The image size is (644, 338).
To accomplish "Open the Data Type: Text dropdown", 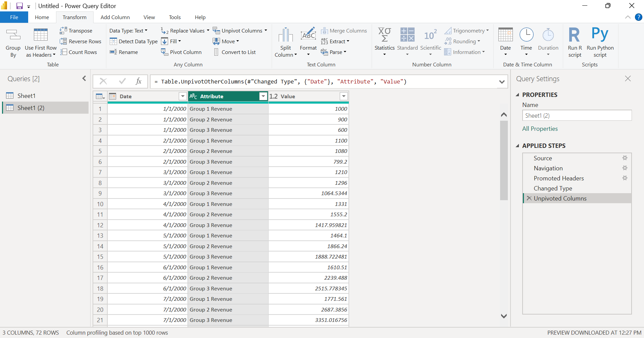I will 128,31.
